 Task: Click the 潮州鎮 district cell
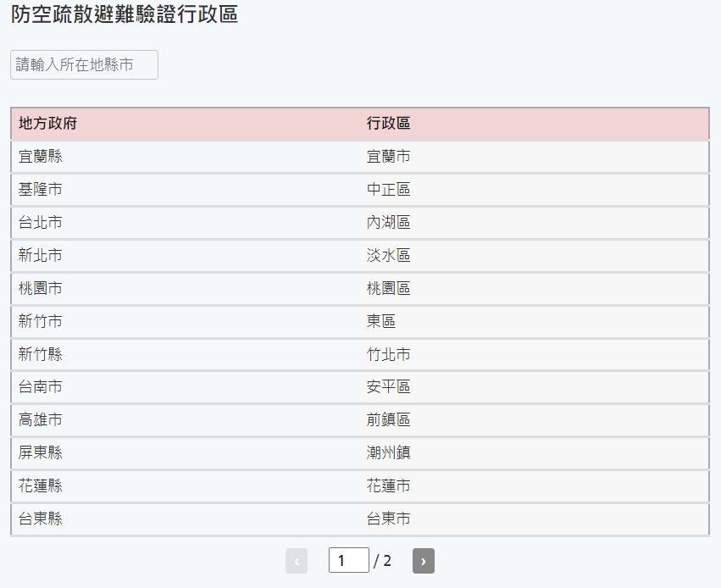pyautogui.click(x=389, y=453)
